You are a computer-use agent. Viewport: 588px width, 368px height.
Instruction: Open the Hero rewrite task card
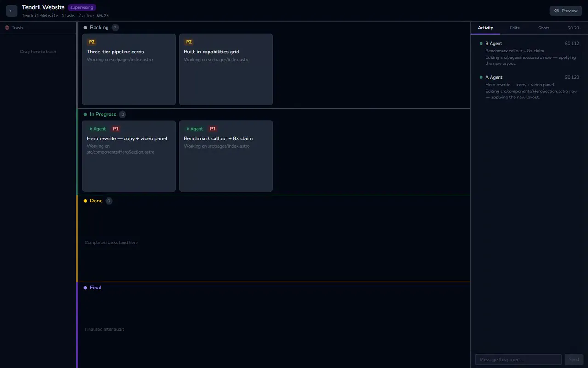(x=129, y=156)
